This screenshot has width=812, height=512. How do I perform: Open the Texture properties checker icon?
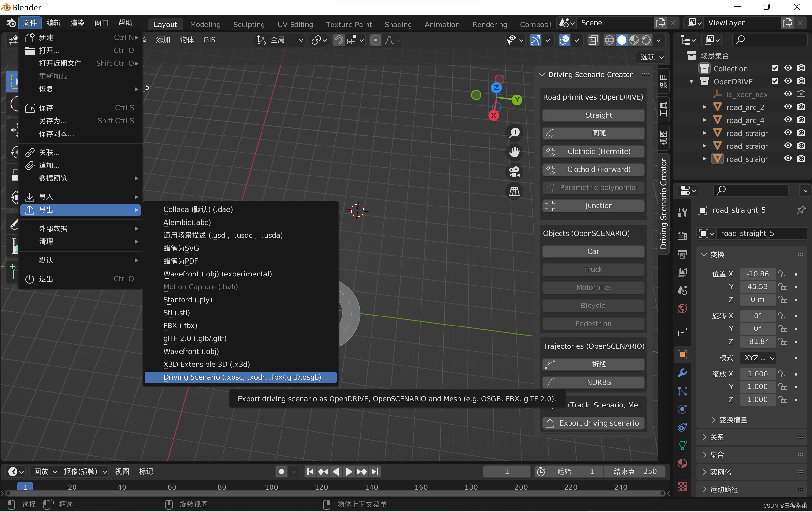click(682, 487)
